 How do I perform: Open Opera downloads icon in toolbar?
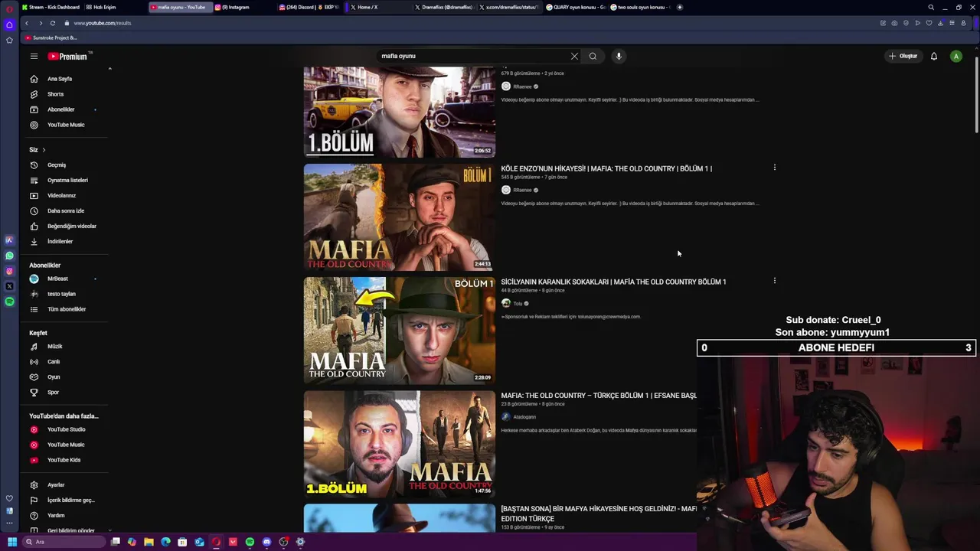(940, 23)
